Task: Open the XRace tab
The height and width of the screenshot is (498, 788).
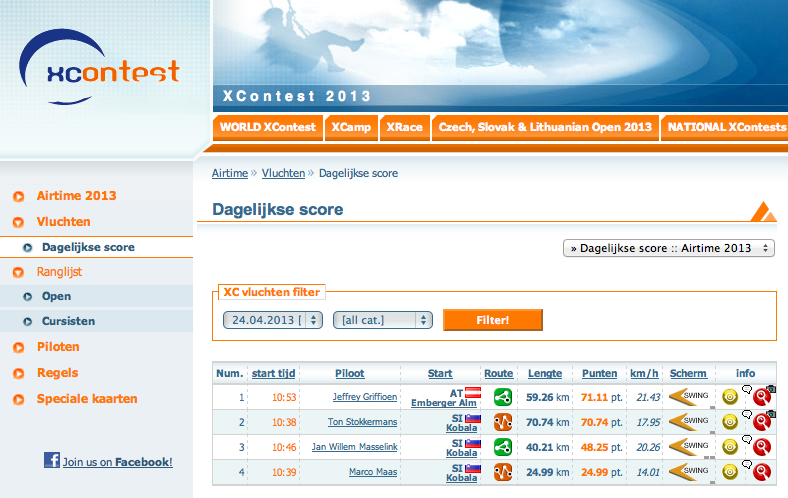Action: [x=405, y=127]
